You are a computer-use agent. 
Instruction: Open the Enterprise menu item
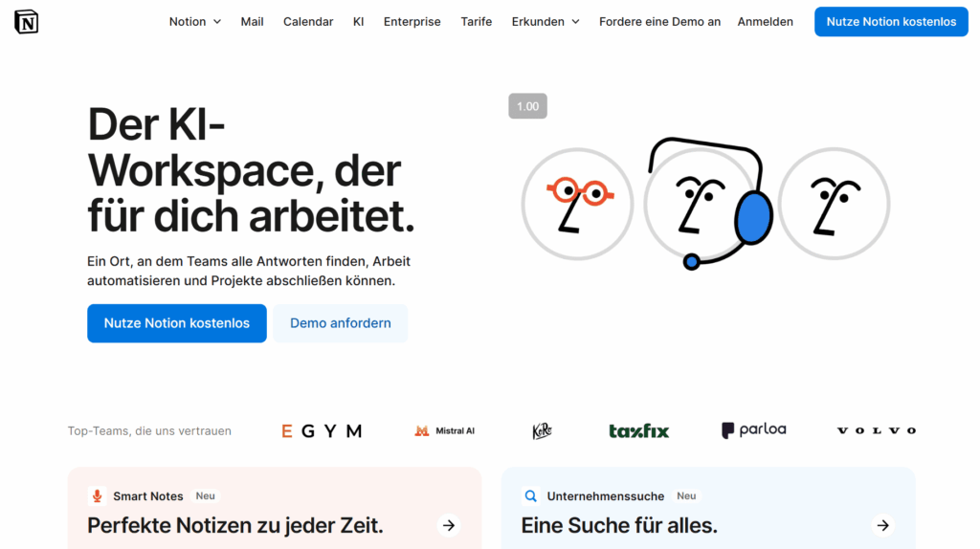[412, 22]
